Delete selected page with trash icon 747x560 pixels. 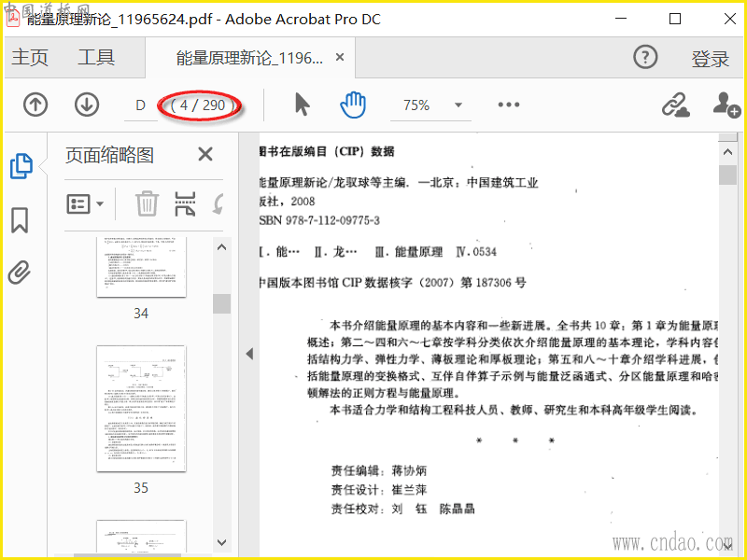pos(147,203)
